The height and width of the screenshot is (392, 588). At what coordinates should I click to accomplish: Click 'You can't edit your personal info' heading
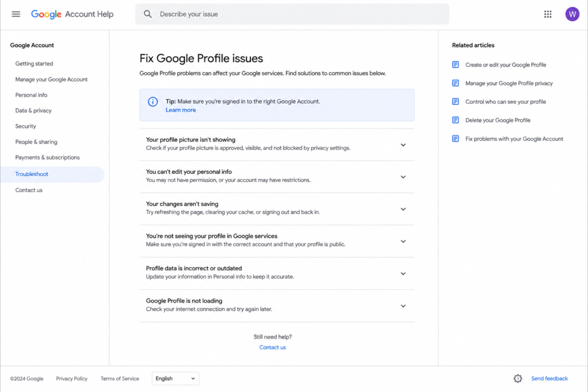188,172
